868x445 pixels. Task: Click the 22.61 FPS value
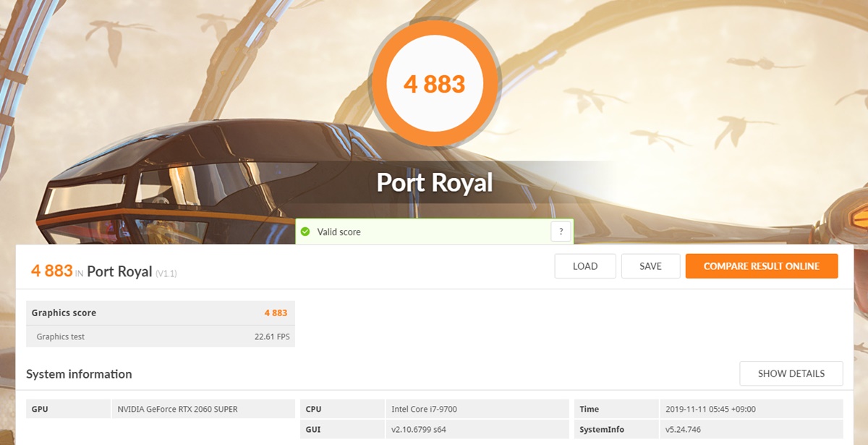[272, 336]
